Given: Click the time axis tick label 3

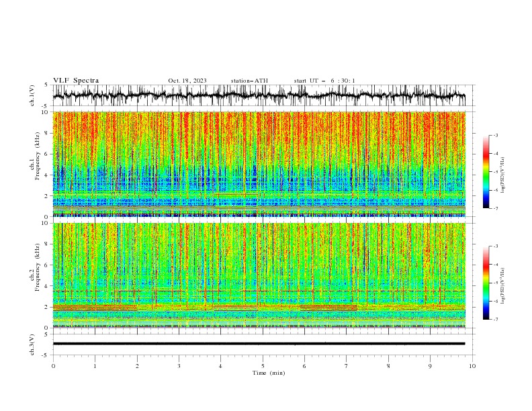Looking at the screenshot, I should point(179,366).
